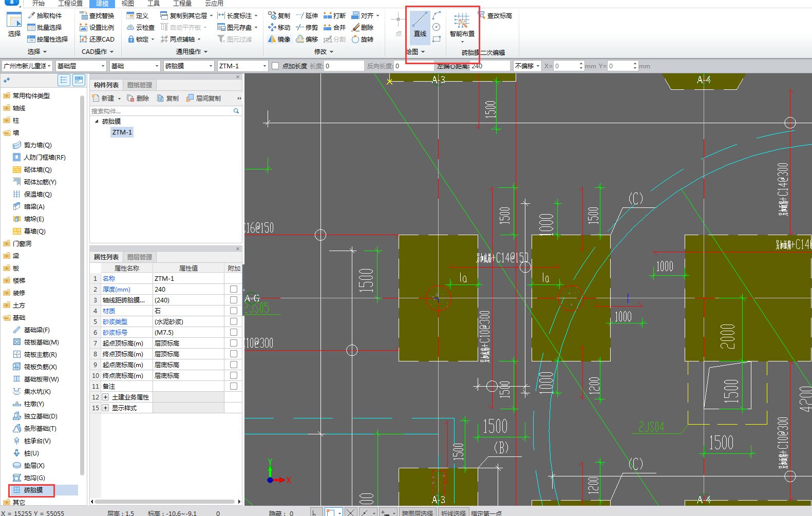Expand the 显示样式 property group
Screen dimensions: 812x516
coord(105,408)
